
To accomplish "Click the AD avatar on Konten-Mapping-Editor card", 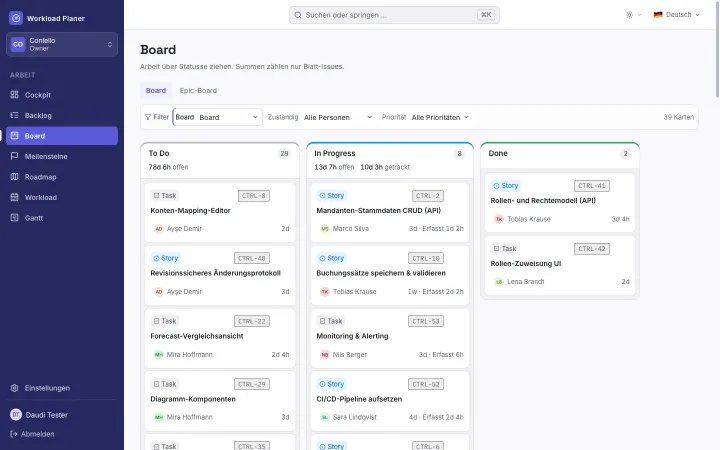I will coord(158,229).
